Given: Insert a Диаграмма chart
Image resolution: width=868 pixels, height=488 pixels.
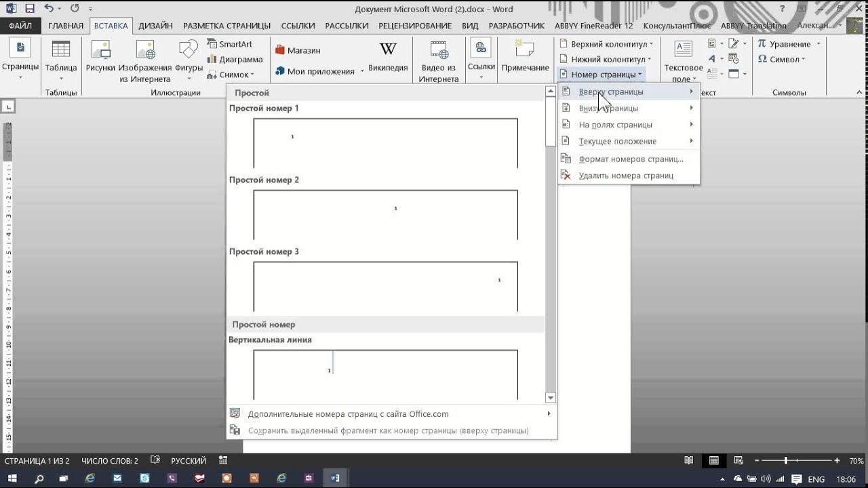Looking at the screenshot, I should coord(235,59).
